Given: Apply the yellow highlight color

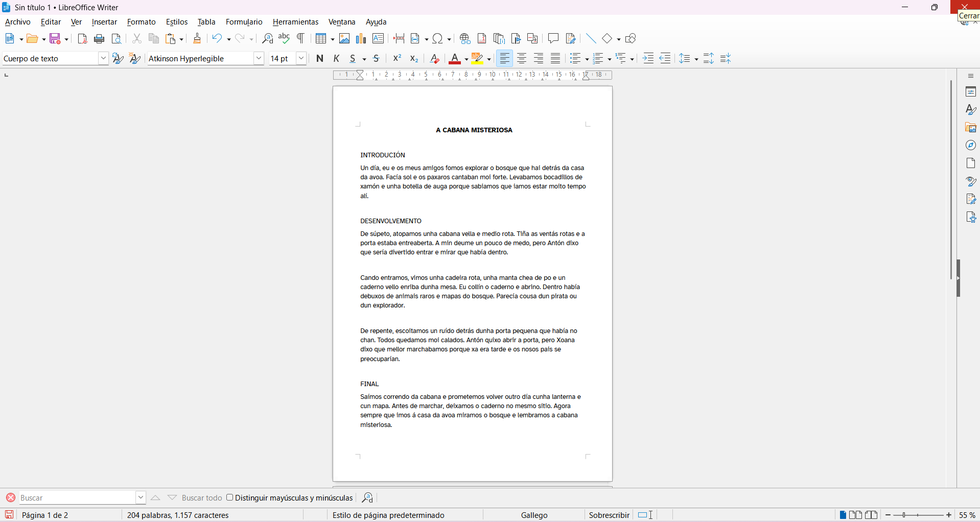Looking at the screenshot, I should (x=477, y=59).
